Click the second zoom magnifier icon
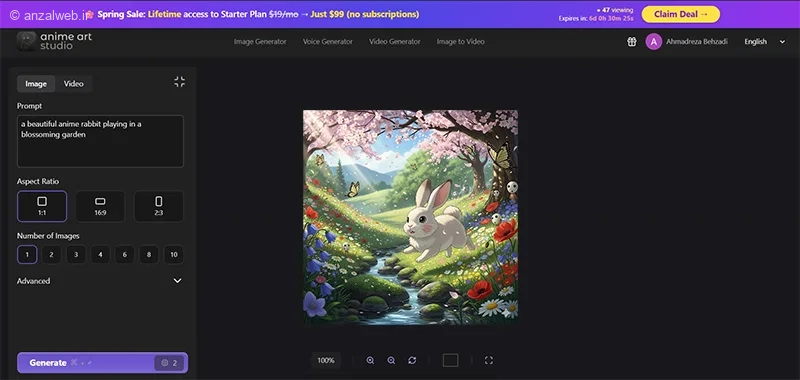Image resolution: width=800 pixels, height=380 pixels. (x=391, y=361)
